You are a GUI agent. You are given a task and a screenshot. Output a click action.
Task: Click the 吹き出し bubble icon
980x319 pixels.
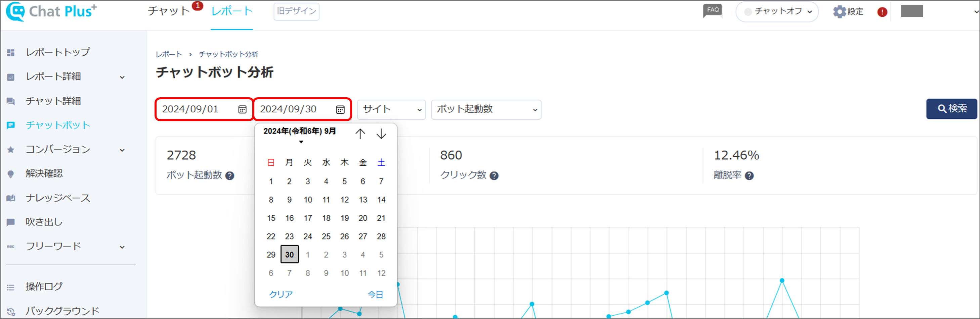[11, 222]
